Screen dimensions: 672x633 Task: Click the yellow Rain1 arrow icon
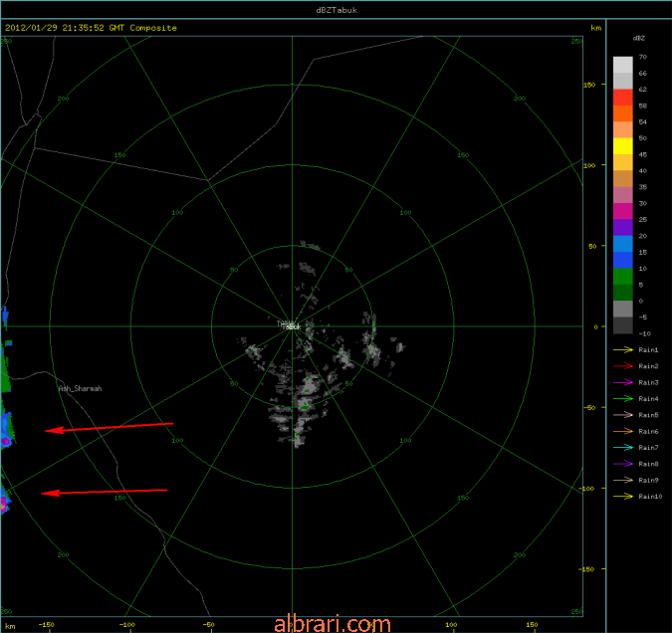pyautogui.click(x=623, y=350)
